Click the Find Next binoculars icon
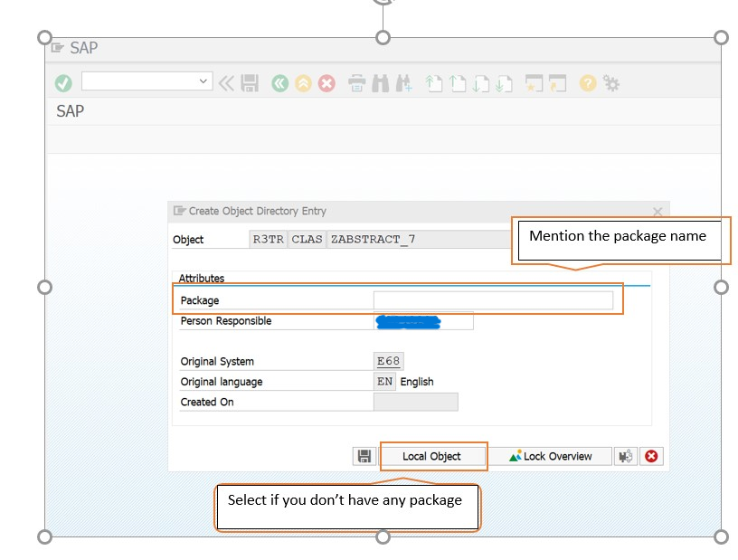The height and width of the screenshot is (560, 738). (403, 83)
